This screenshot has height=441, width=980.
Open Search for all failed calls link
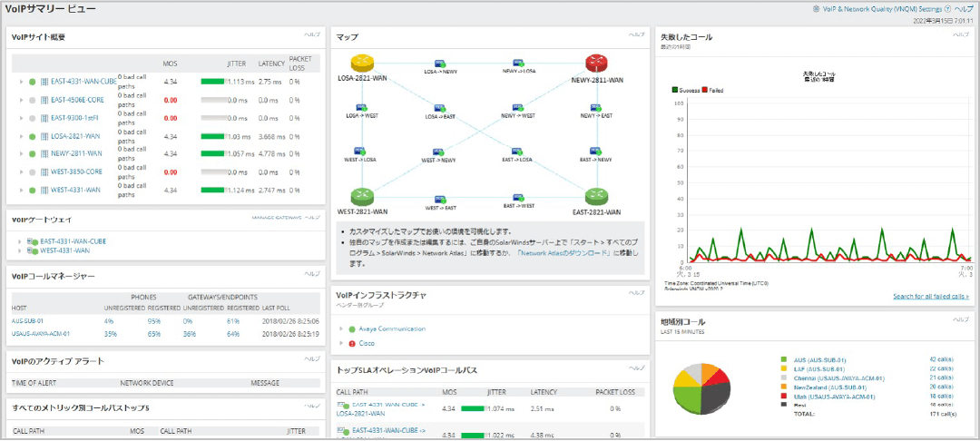(x=931, y=296)
